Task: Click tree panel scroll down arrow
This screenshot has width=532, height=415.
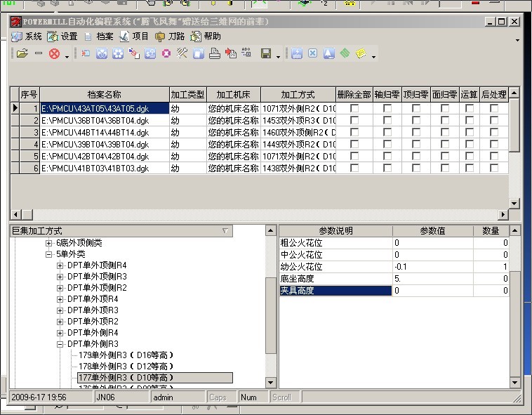Action: [270, 383]
